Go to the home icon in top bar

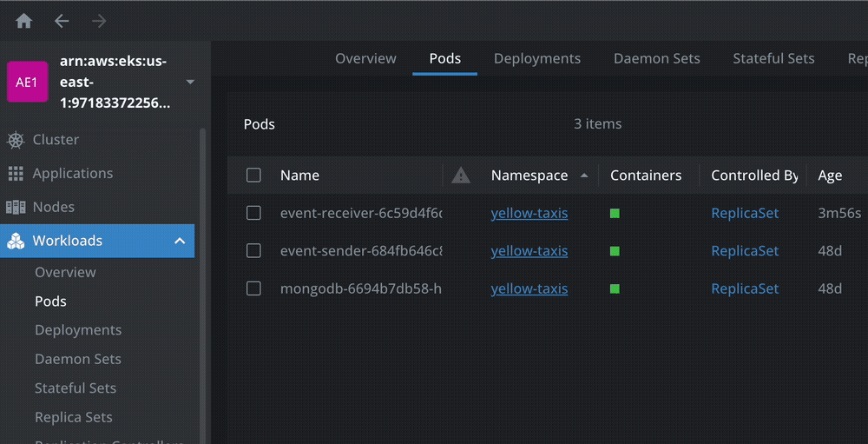point(23,21)
